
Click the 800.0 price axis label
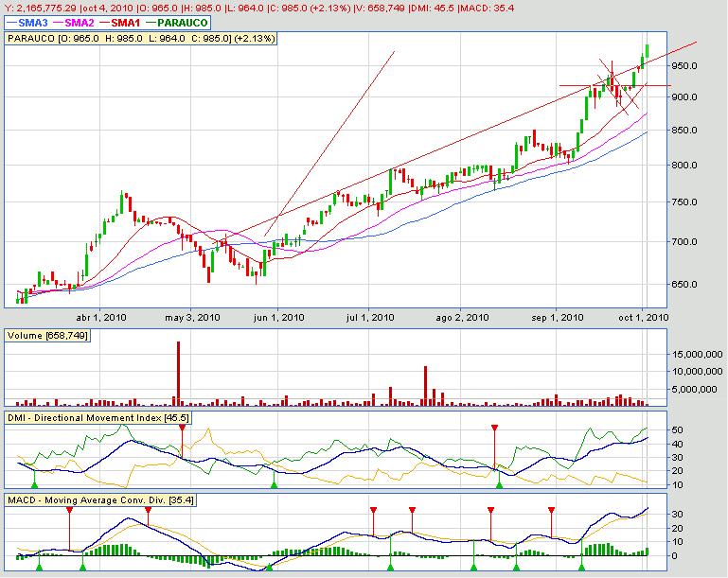pyautogui.click(x=684, y=166)
